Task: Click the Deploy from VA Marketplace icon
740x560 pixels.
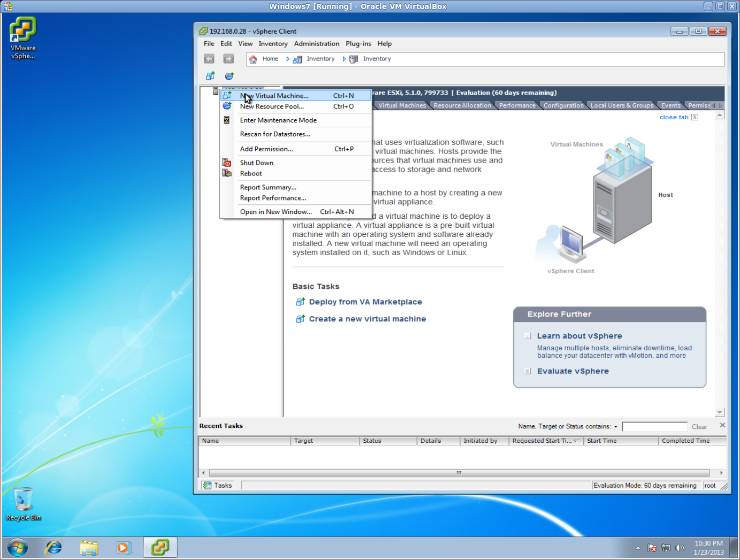Action: pos(301,302)
